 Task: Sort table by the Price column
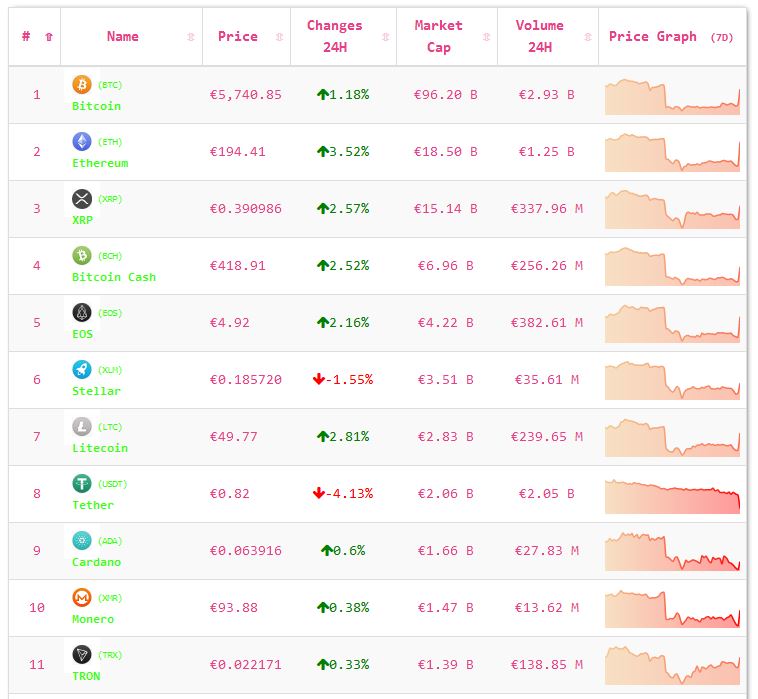[238, 37]
